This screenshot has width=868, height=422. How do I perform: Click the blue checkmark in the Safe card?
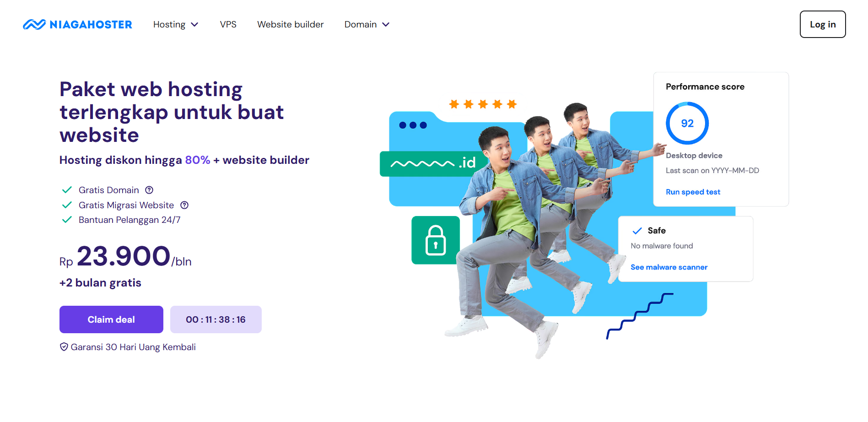pyautogui.click(x=637, y=231)
